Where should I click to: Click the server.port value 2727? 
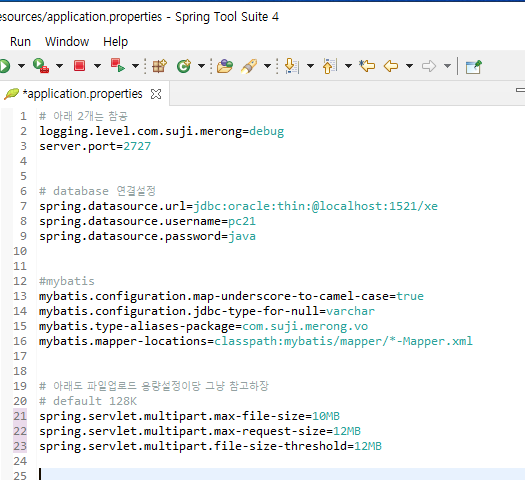137,146
